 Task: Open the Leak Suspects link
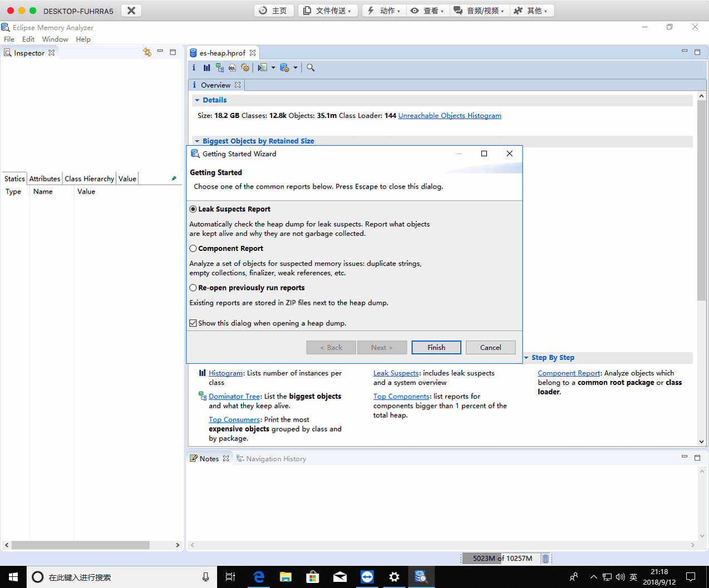(396, 373)
